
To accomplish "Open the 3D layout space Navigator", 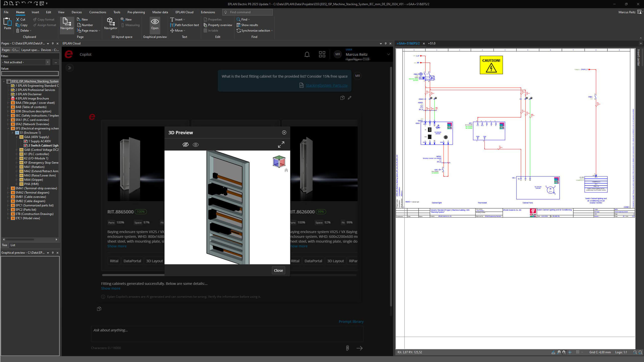I will tap(110, 24).
